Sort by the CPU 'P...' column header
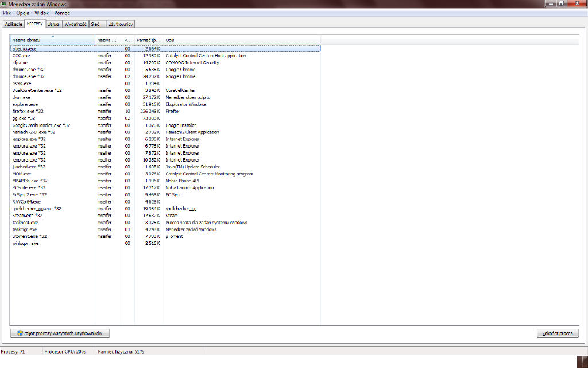The height and width of the screenshot is (368, 588). [128, 40]
